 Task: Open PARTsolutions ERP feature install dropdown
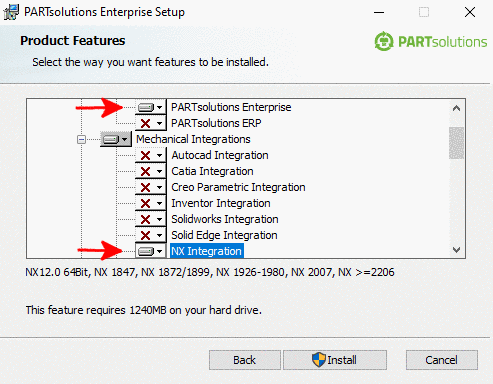point(150,123)
